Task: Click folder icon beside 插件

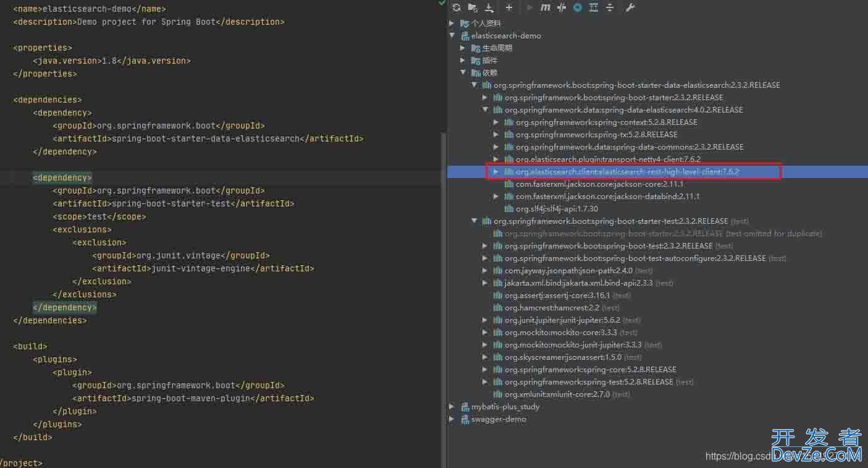Action: (x=476, y=60)
